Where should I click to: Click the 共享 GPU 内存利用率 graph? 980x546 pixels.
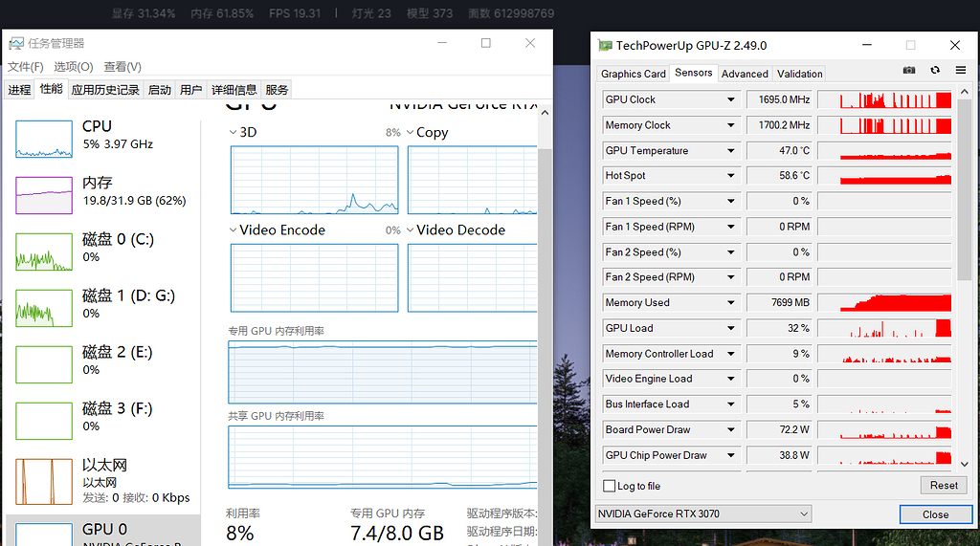coord(383,457)
